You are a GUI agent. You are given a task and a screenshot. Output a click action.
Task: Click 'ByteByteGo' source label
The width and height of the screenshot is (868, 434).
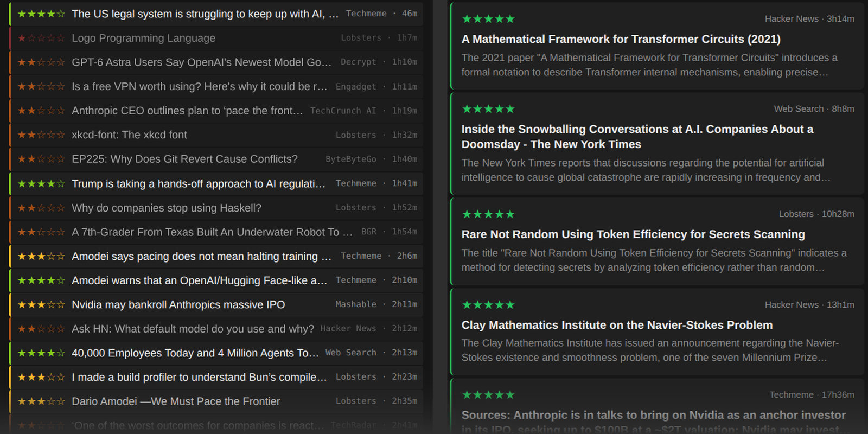(x=351, y=159)
